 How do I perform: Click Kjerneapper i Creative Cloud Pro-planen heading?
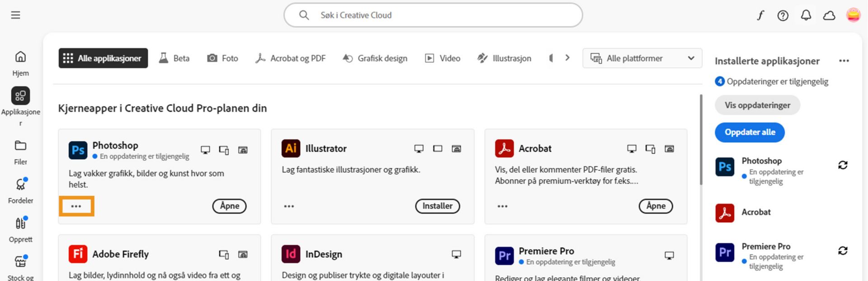[162, 108]
